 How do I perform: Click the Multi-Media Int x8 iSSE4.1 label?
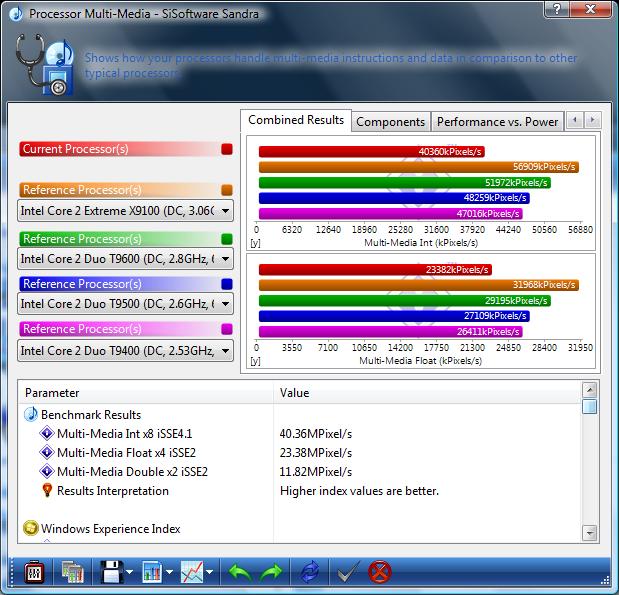(x=124, y=434)
